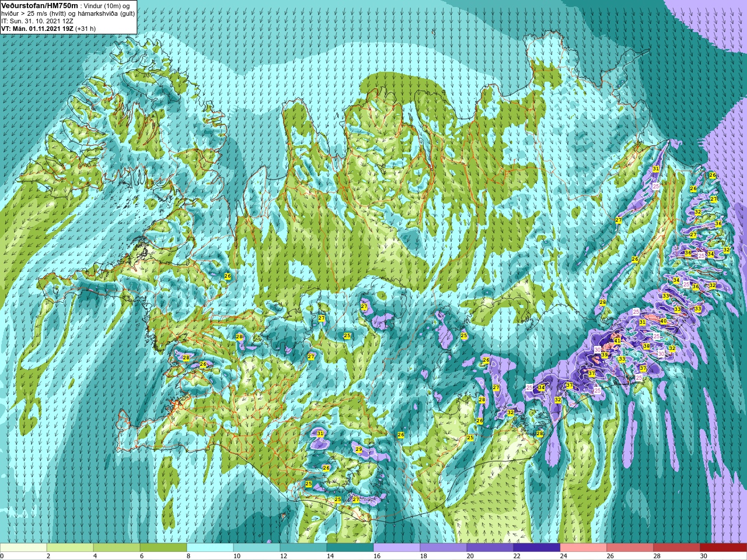Viewport: 747px width, 560px height.
Task: Click the yellow gust label "38" on the map
Action: 646,346
